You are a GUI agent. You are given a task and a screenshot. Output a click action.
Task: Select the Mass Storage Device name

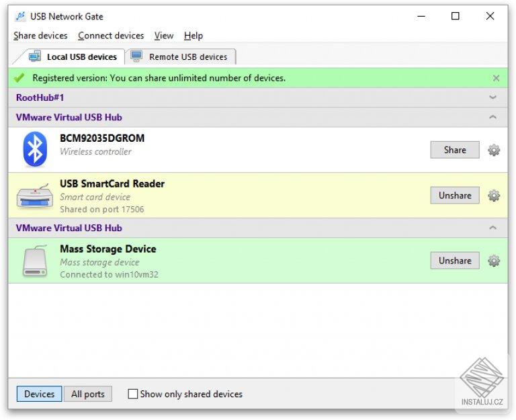pyautogui.click(x=108, y=249)
